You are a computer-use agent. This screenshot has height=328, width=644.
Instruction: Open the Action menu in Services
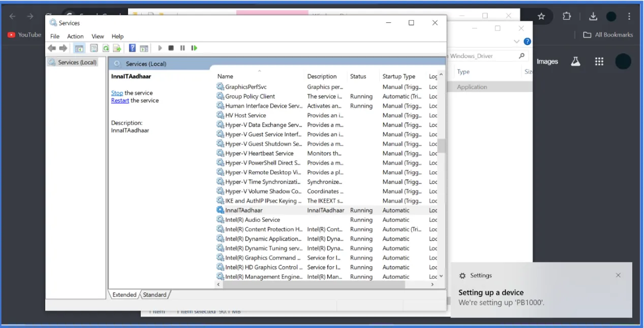(x=75, y=36)
